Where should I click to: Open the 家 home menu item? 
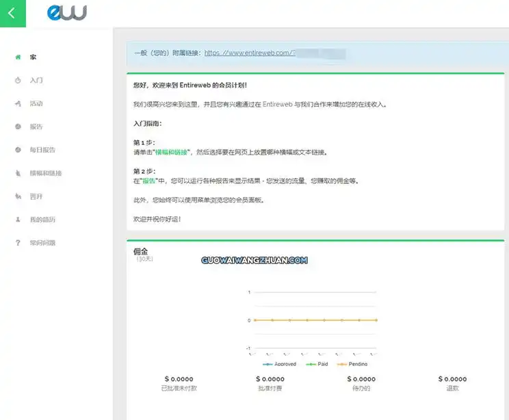33,57
